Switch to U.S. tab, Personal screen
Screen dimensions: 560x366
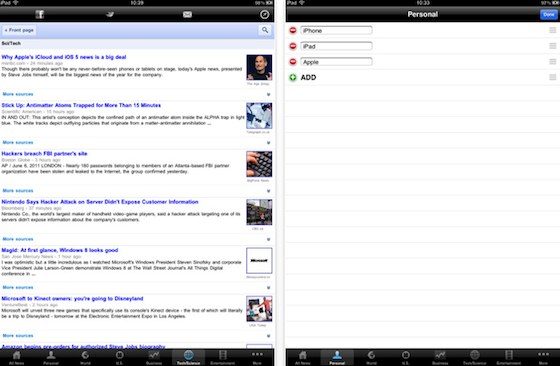406,357
